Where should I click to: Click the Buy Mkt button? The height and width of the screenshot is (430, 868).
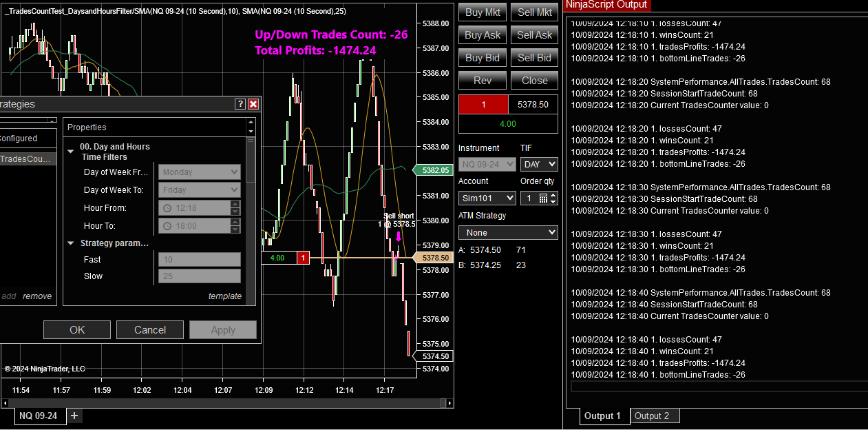(x=482, y=12)
